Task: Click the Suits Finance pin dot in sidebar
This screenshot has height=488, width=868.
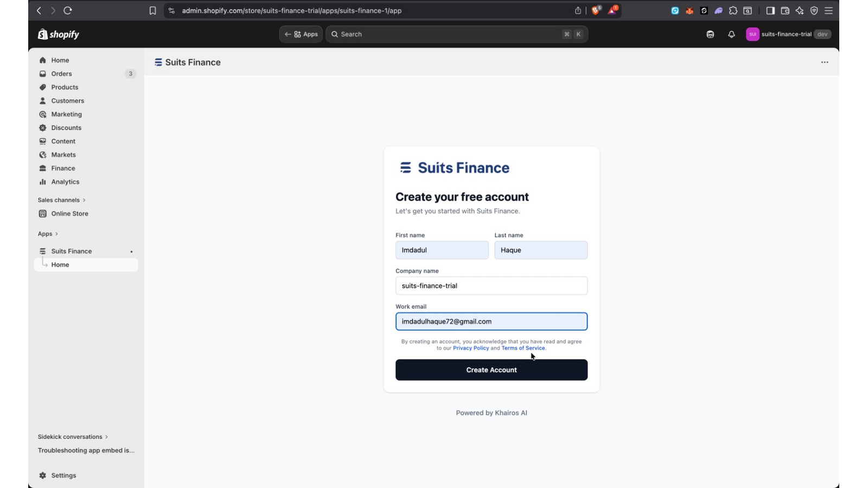Action: 131,252
